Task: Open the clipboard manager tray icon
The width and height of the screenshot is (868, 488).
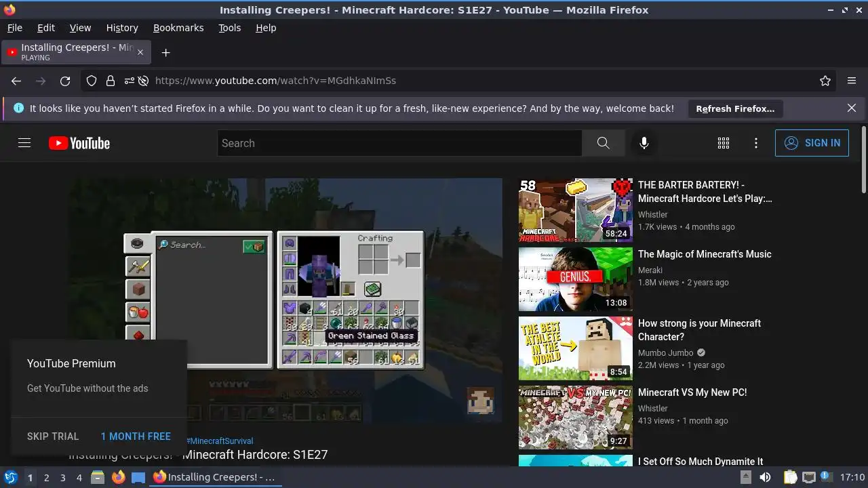Action: click(790, 477)
